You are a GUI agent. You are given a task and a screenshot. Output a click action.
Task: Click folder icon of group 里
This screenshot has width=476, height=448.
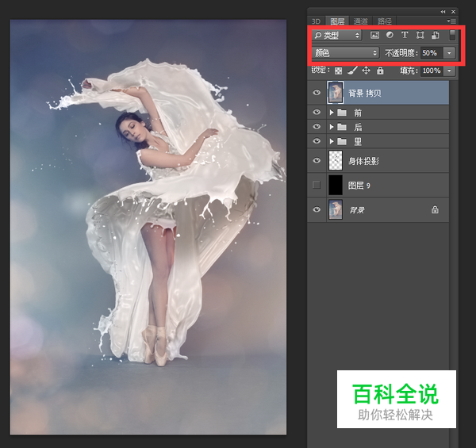click(x=342, y=141)
